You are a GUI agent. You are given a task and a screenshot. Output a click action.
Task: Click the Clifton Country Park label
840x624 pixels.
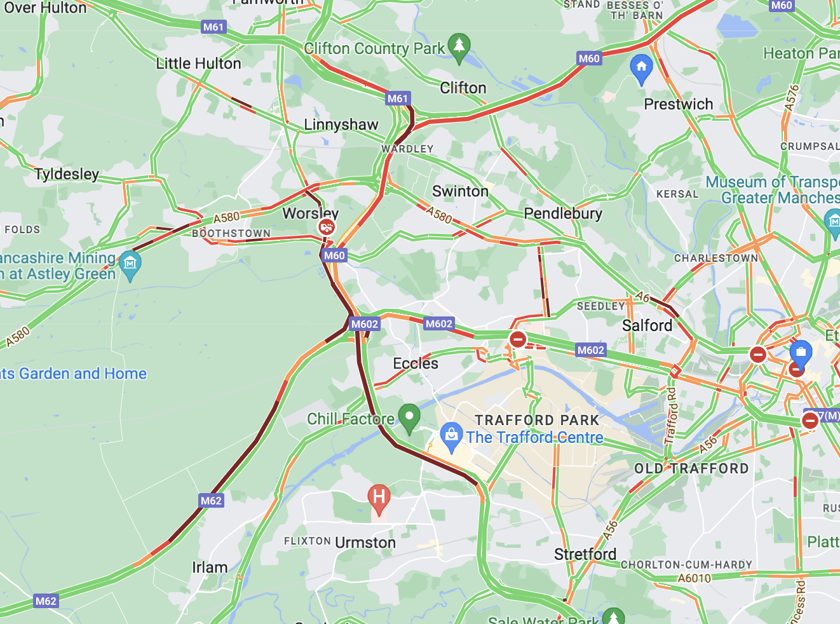(x=374, y=48)
